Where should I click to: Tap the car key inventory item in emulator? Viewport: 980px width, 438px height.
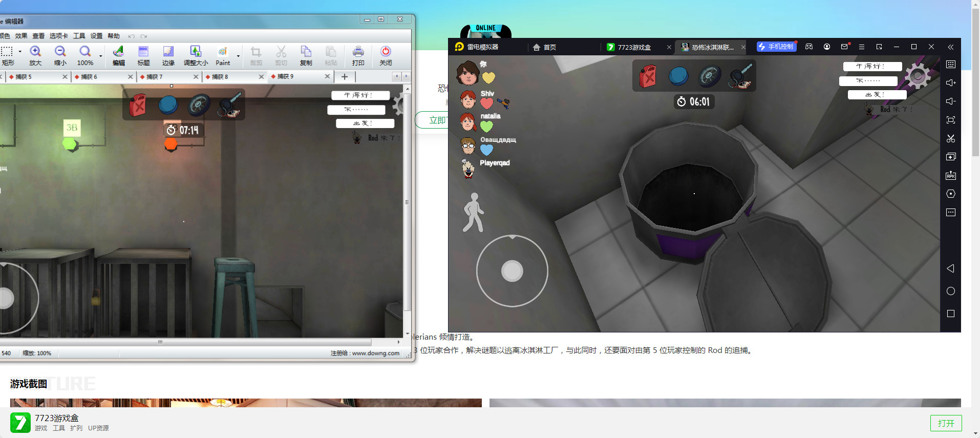[740, 76]
